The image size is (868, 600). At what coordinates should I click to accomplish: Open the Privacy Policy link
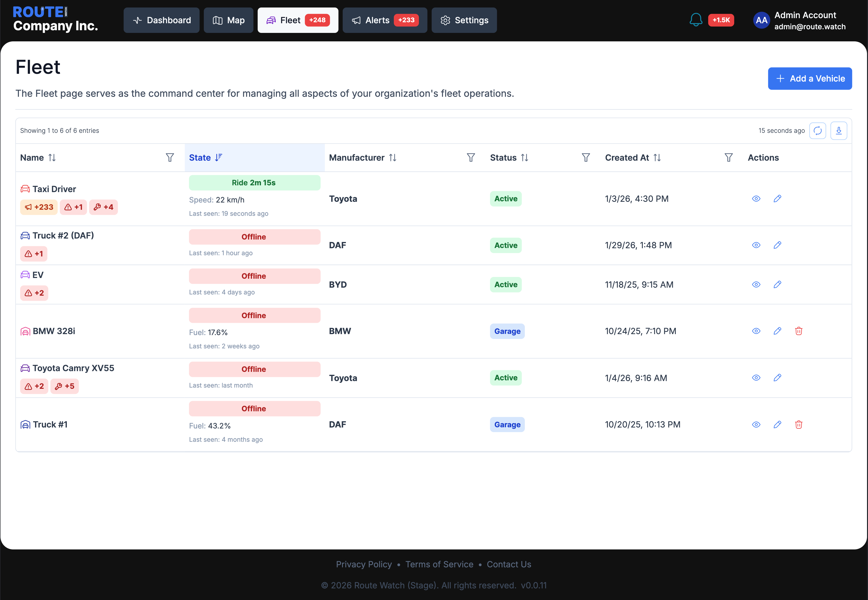[364, 564]
